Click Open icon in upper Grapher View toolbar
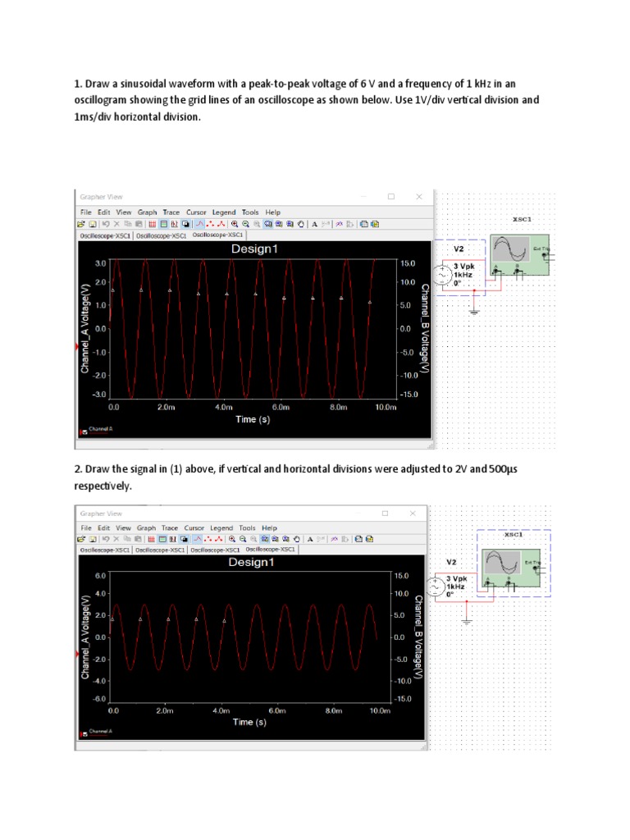The height and width of the screenshot is (840, 630). click(x=81, y=224)
